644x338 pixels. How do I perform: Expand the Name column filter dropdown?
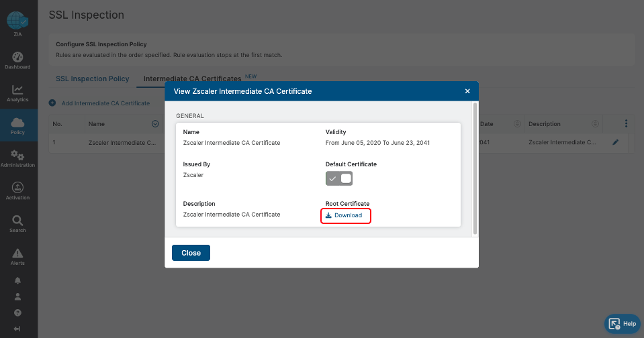(155, 124)
